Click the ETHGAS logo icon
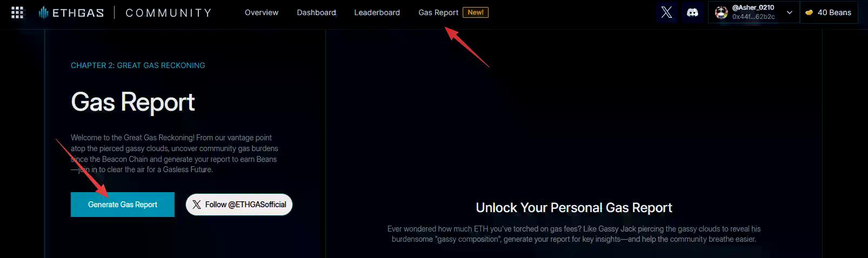 [43, 12]
